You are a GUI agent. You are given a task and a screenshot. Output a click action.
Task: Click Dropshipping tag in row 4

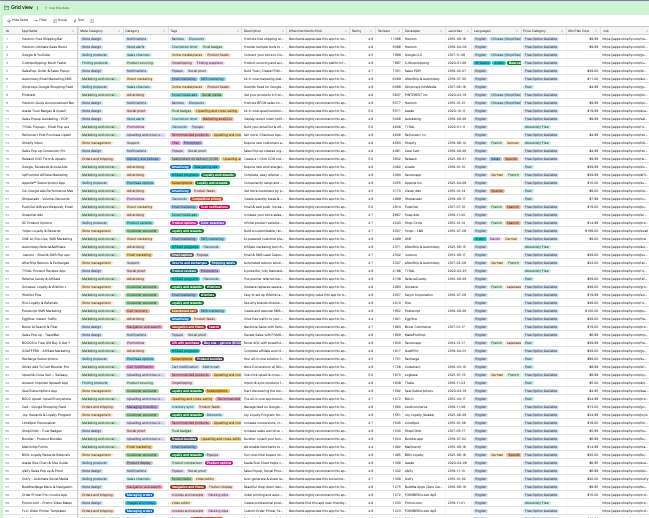click(182, 63)
